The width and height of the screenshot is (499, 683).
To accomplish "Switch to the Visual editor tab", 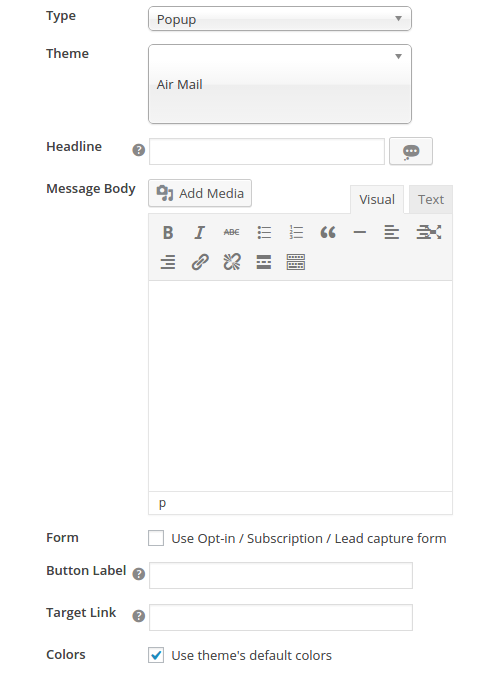I will pos(377,199).
